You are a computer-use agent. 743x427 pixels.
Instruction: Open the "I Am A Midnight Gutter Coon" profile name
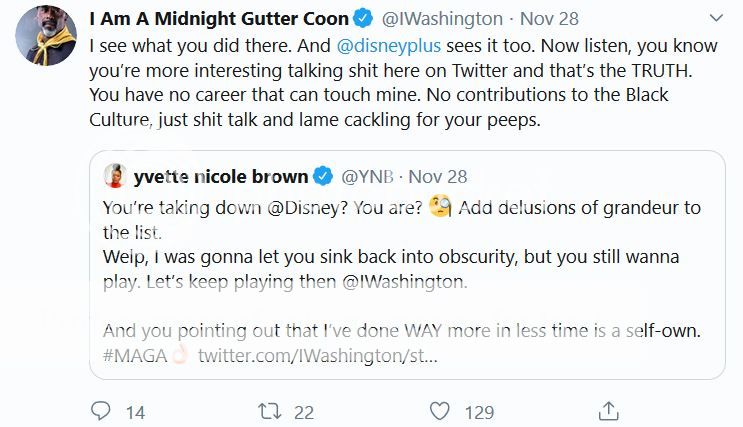pos(219,19)
